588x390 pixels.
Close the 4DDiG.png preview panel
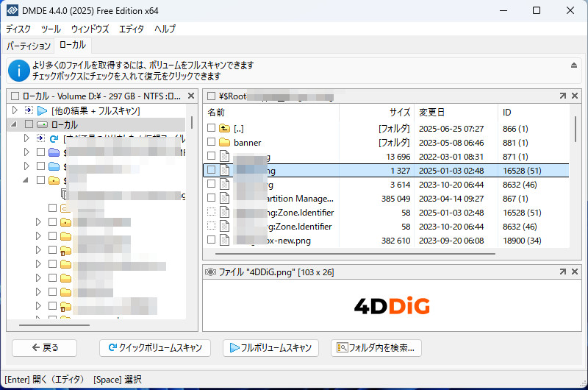[x=575, y=272]
